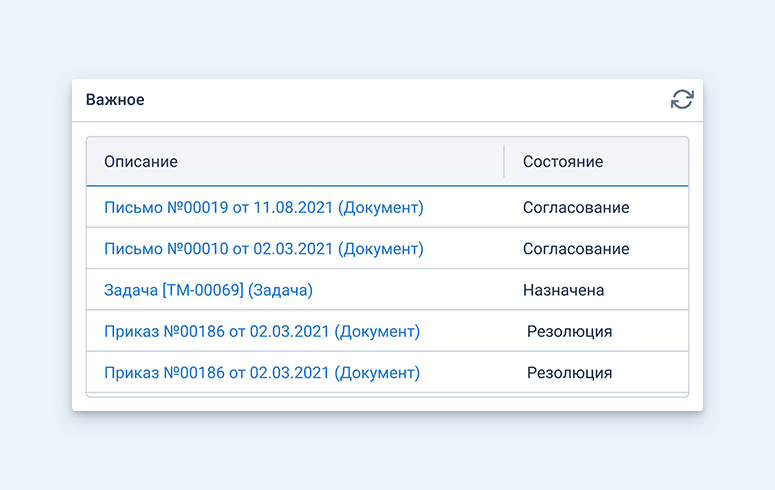Image resolution: width=775 pixels, height=490 pixels.
Task: Sort by the Описание column header
Action: [x=141, y=162]
